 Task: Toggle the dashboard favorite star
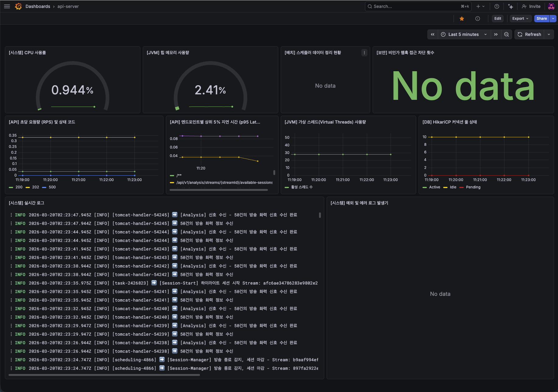462,19
